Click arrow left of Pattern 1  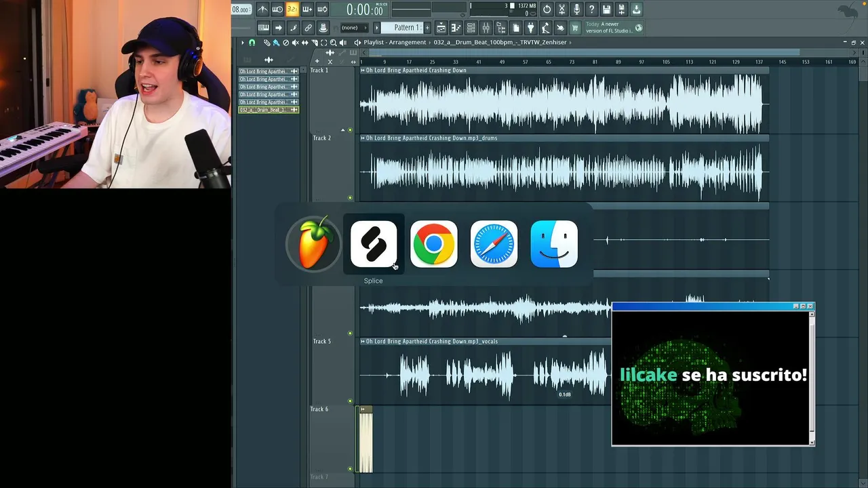pyautogui.click(x=377, y=28)
